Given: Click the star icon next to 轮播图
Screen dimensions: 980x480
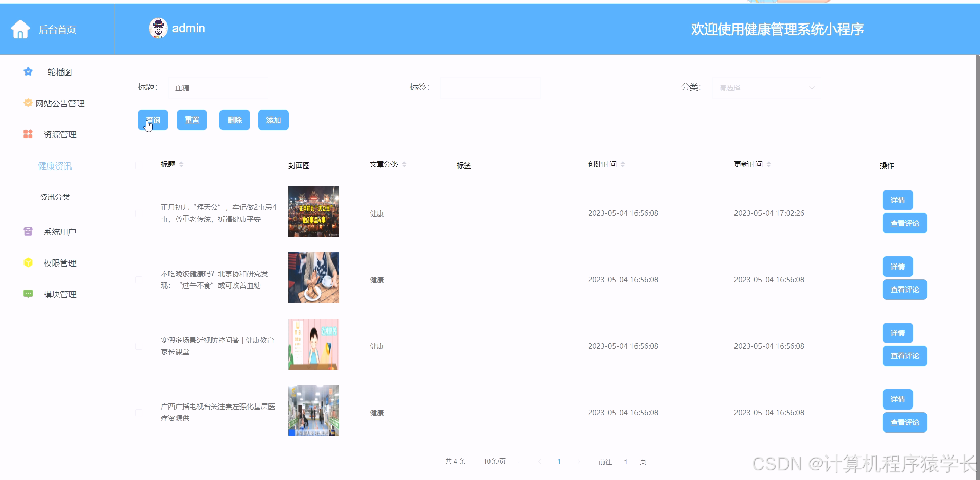Looking at the screenshot, I should pos(28,71).
